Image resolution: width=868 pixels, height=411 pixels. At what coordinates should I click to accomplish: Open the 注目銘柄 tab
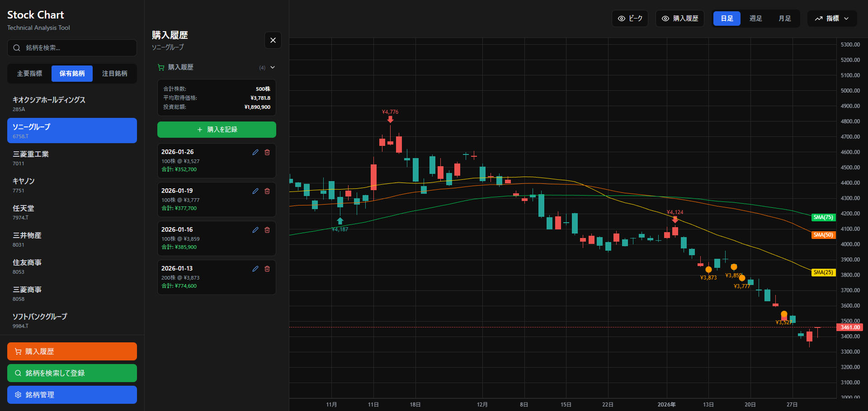click(x=114, y=74)
